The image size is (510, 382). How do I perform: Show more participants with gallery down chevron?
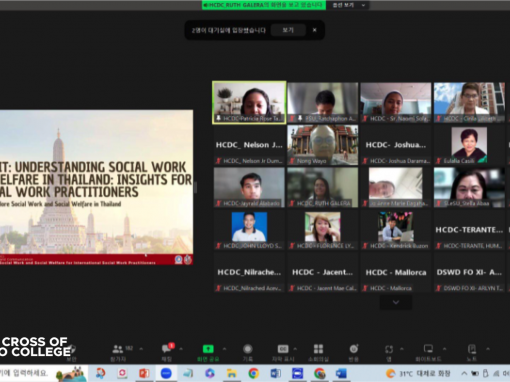[396, 302]
